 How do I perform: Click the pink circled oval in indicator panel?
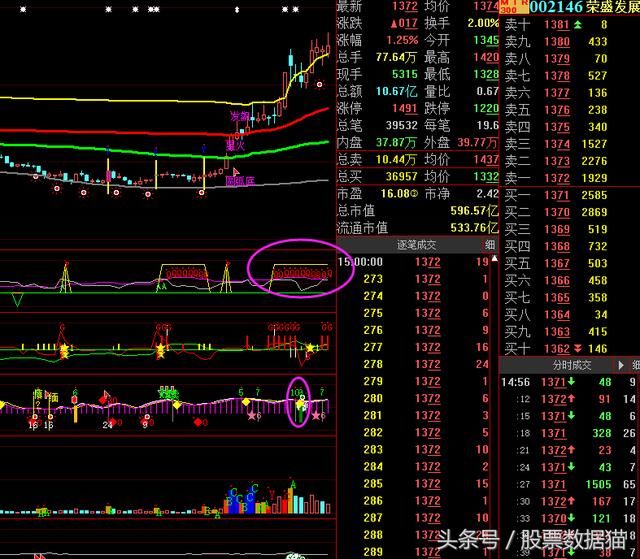299,268
